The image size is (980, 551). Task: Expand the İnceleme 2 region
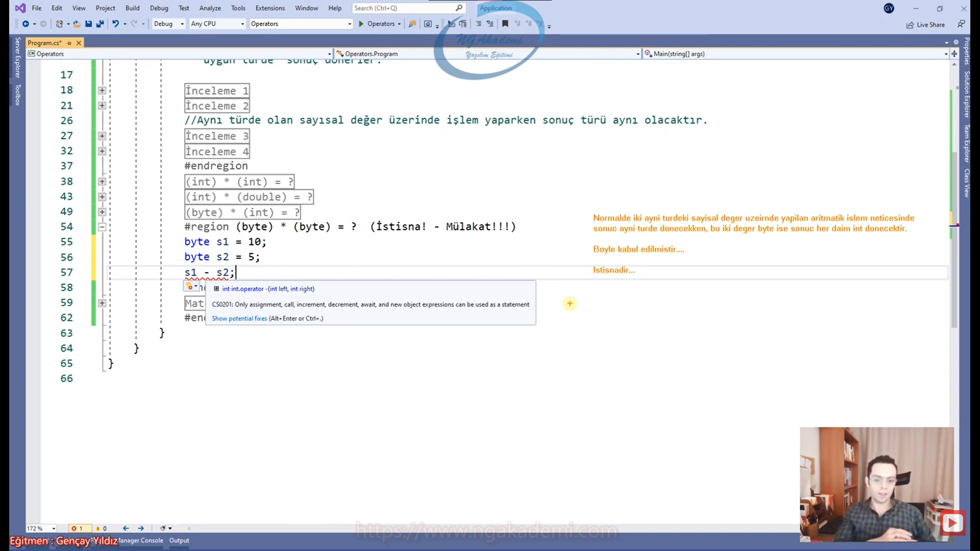click(x=102, y=106)
